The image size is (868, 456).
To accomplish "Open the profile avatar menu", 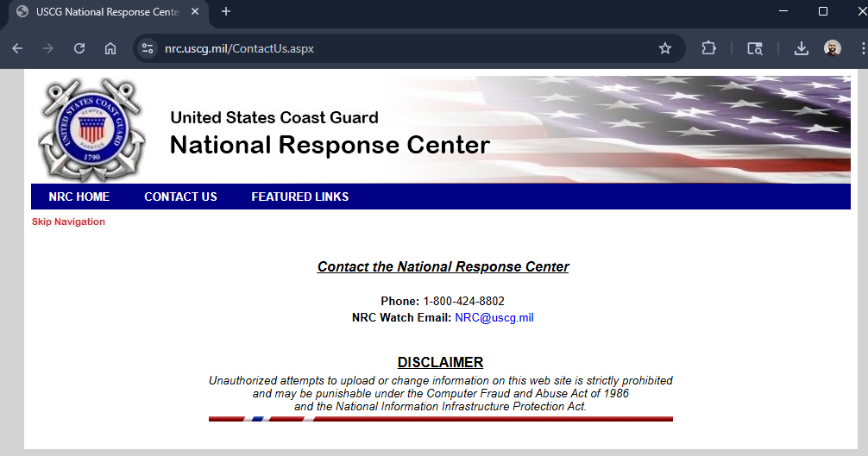I will point(832,48).
